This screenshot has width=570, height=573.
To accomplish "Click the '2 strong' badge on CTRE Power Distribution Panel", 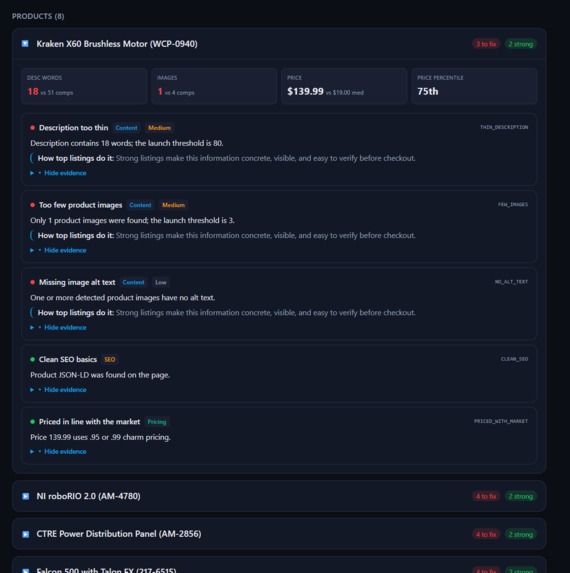I will pos(521,534).
